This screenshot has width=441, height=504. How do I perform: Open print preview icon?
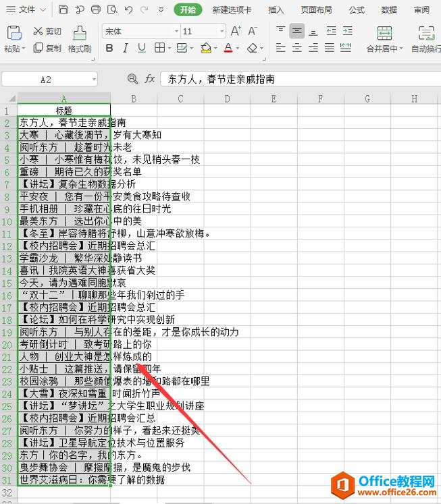[112, 9]
